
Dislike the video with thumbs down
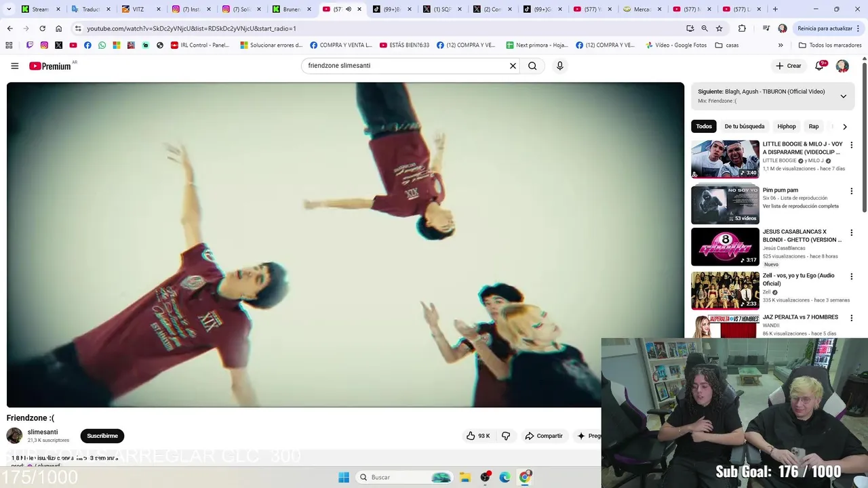(x=506, y=436)
